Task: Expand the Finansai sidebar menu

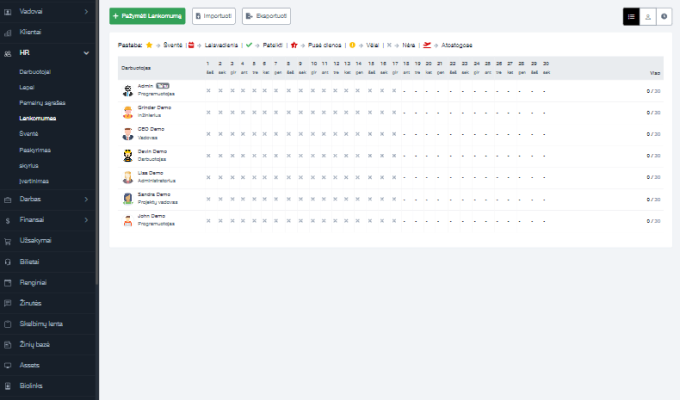Action: 87,219
